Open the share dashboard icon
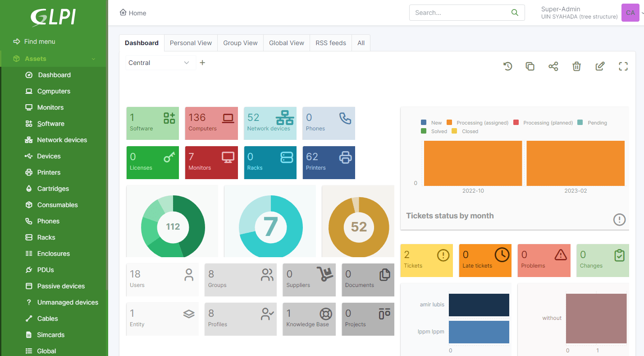This screenshot has width=644, height=356. [x=553, y=66]
